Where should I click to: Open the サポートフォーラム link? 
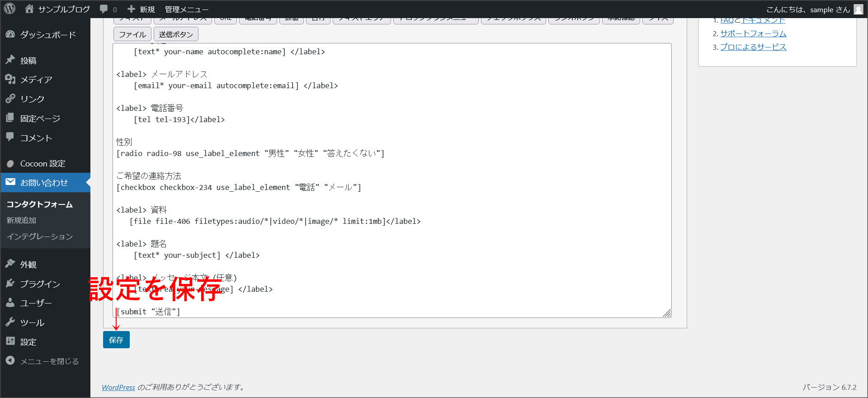pos(753,33)
